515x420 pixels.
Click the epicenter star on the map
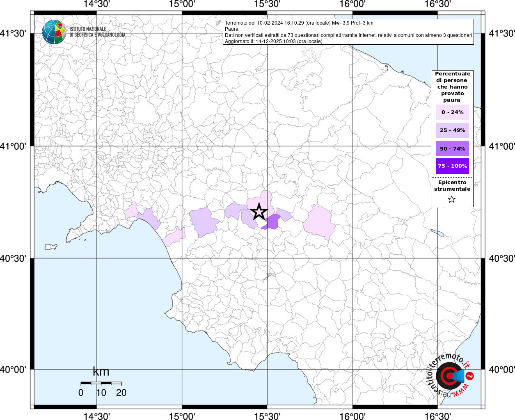pos(259,212)
